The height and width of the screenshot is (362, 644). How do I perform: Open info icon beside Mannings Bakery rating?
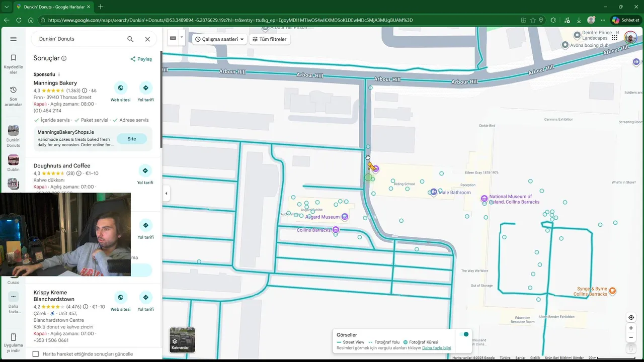coord(85,90)
